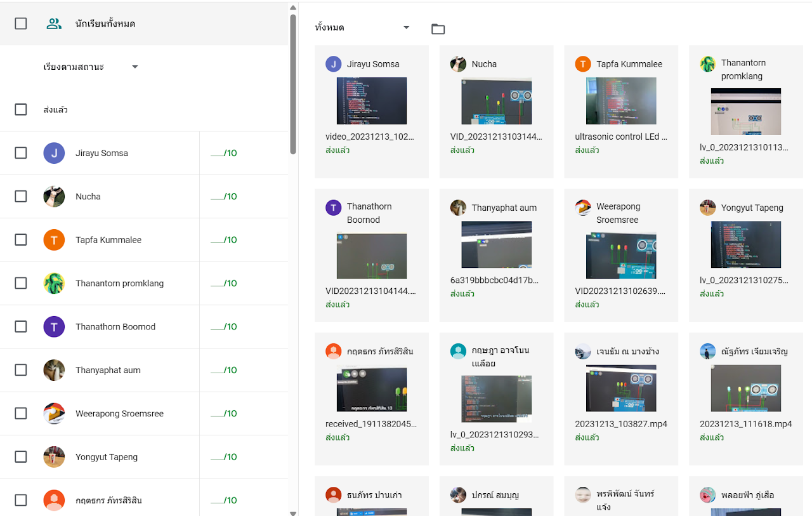Click the student list scroll-down arrow
This screenshot has width=812, height=516.
coord(293,513)
